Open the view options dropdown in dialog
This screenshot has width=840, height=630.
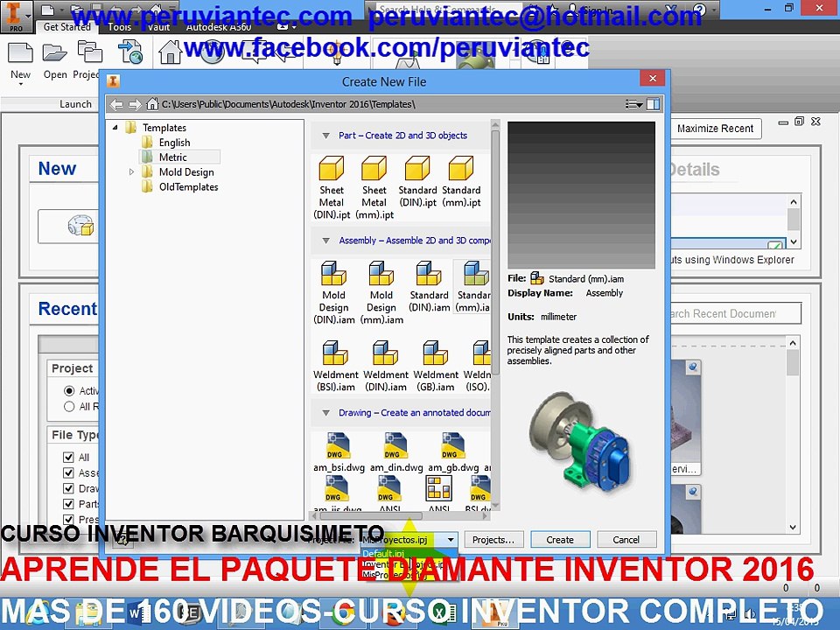[634, 104]
